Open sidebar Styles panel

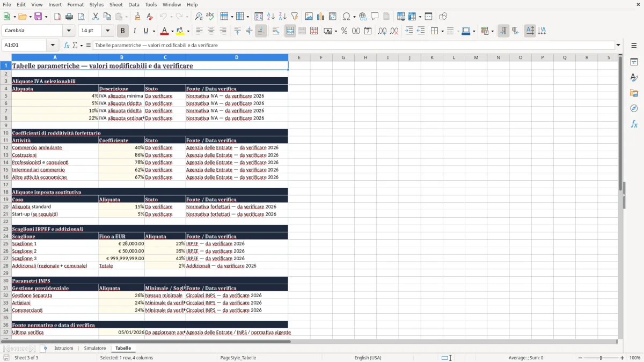click(x=634, y=78)
